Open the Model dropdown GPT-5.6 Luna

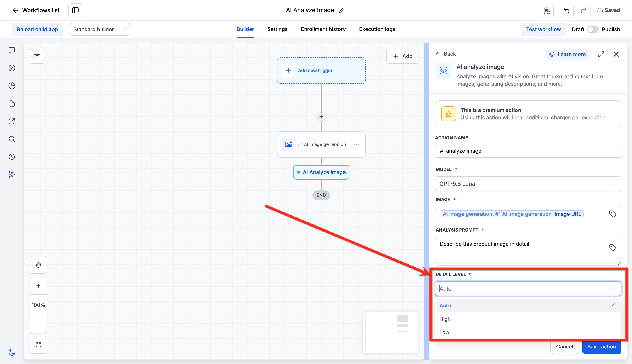[x=528, y=184]
